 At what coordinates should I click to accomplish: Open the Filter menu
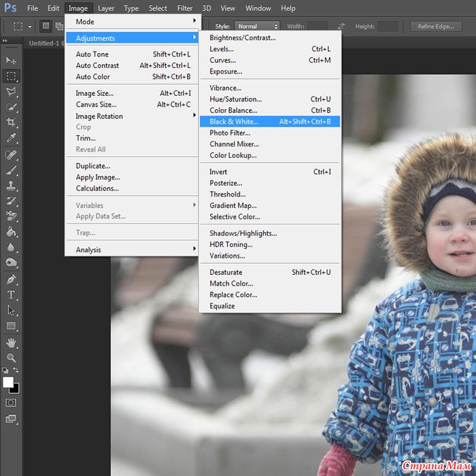(x=185, y=8)
